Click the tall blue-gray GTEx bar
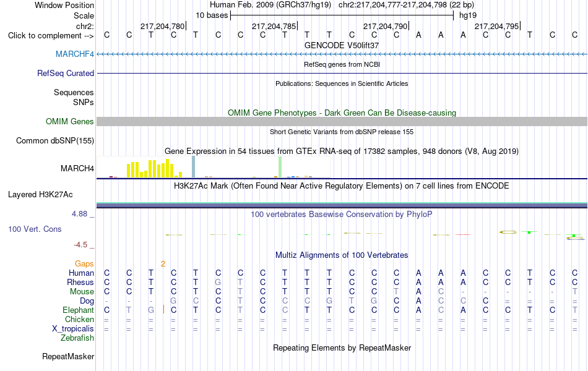Viewport: 588px width, 371px height. [194, 167]
